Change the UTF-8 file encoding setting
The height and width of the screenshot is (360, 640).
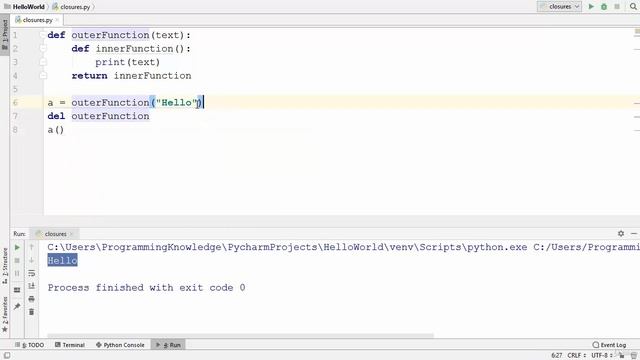coord(602,356)
